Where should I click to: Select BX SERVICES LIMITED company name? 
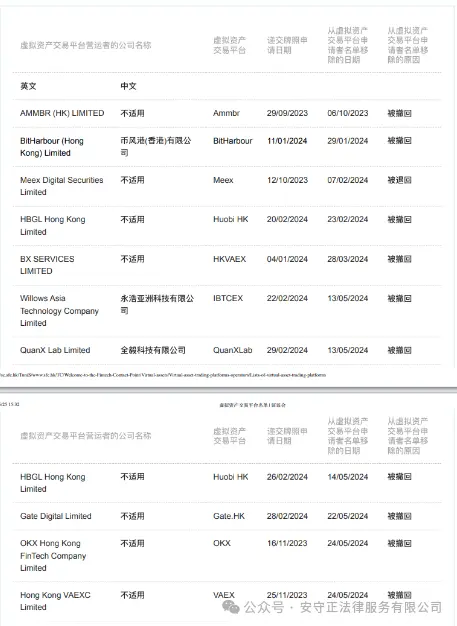click(x=47, y=265)
